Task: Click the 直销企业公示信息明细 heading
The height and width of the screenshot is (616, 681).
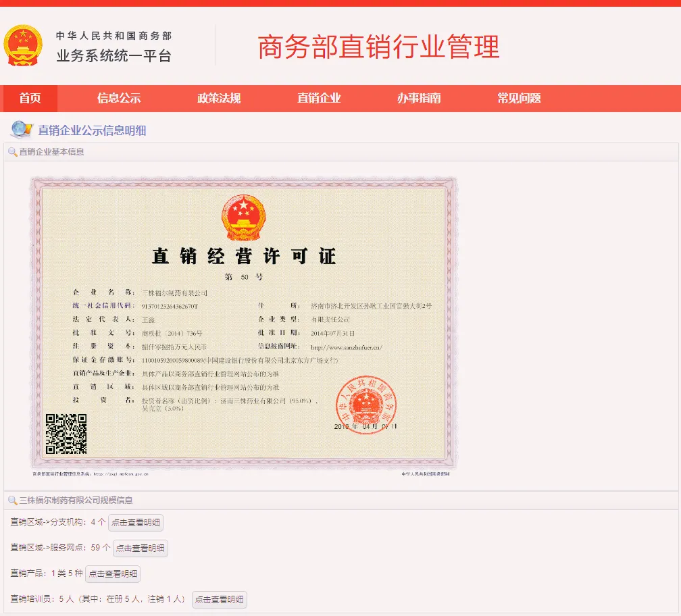Action: [92, 130]
